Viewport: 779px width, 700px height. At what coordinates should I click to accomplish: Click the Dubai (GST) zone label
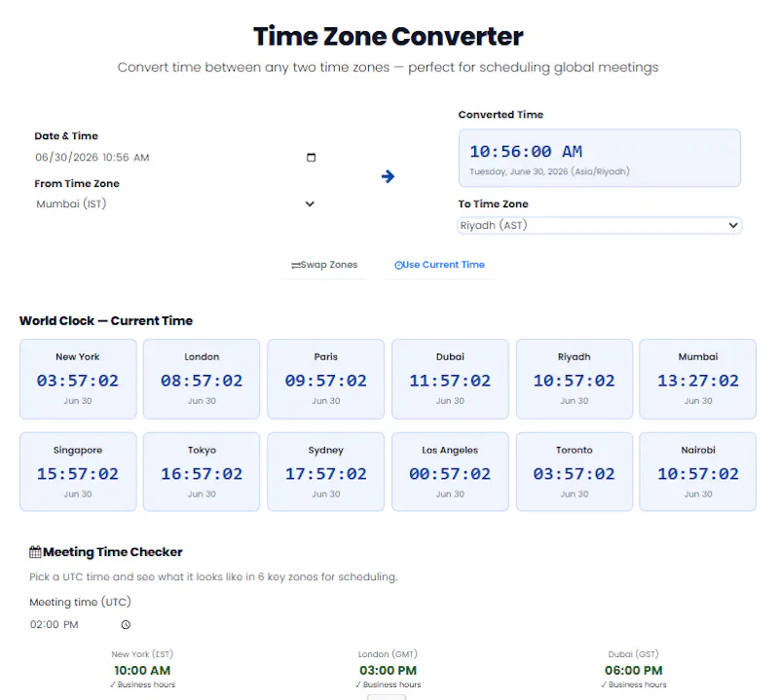point(634,654)
